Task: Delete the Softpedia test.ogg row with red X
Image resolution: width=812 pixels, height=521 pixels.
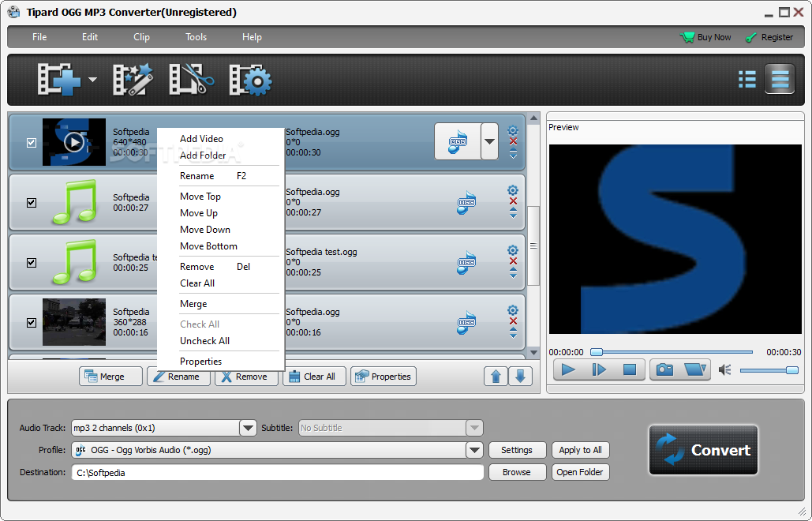Action: click(x=513, y=261)
